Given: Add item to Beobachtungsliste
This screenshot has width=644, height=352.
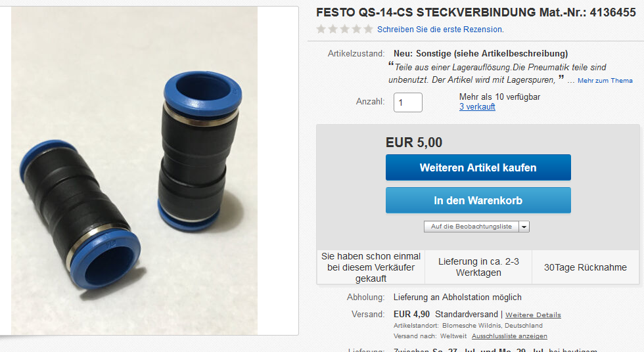Looking at the screenshot, I should pyautogui.click(x=471, y=227).
